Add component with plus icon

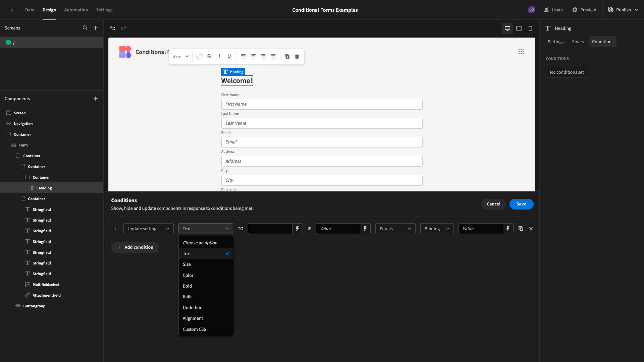pyautogui.click(x=96, y=99)
